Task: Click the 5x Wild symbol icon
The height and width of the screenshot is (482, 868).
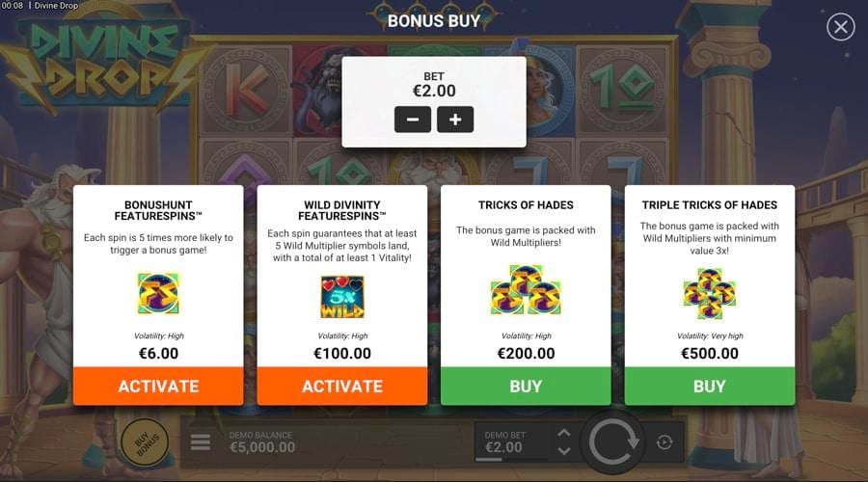Action: click(342, 297)
